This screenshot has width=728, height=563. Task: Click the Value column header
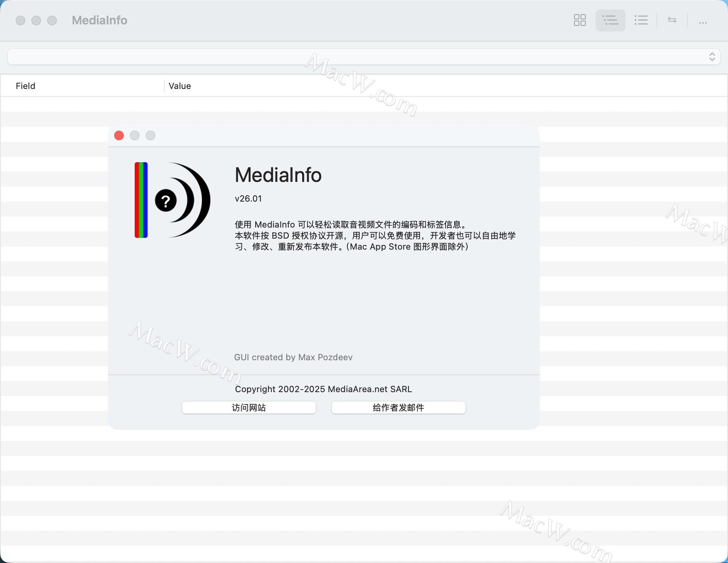[x=180, y=86]
